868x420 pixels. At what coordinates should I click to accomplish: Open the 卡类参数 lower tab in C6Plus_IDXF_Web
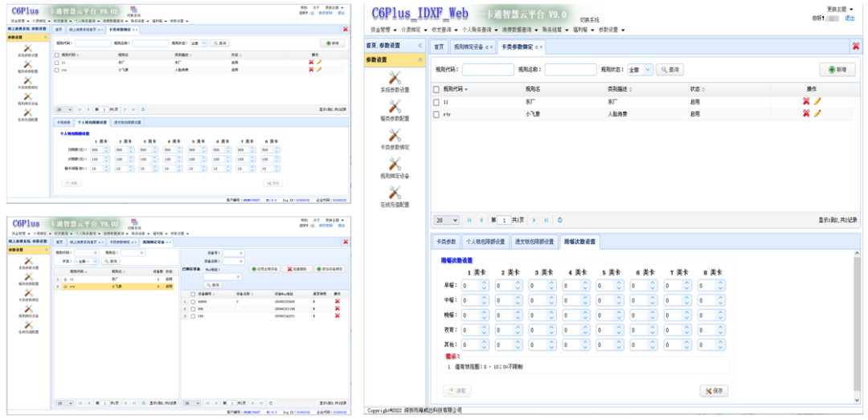pos(445,242)
